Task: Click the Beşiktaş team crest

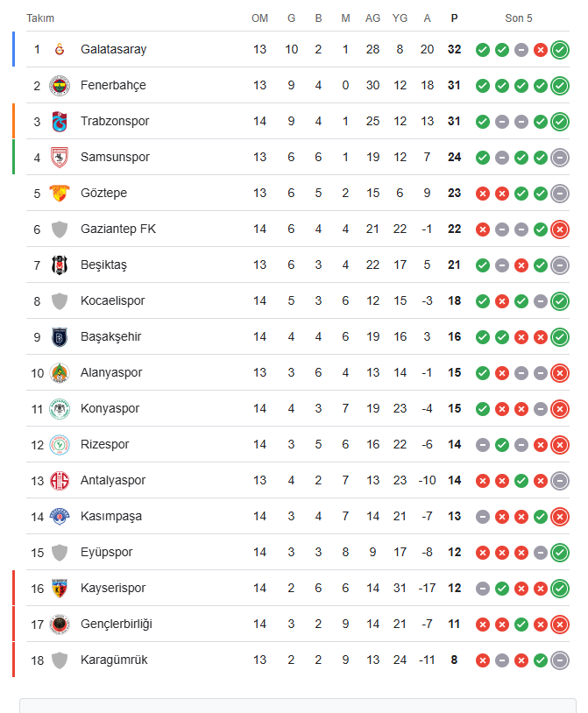Action: (x=60, y=265)
